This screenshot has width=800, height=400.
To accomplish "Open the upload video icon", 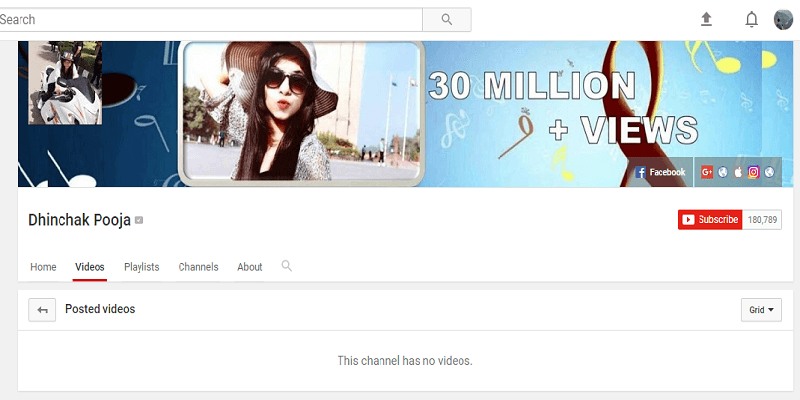I will tap(706, 19).
